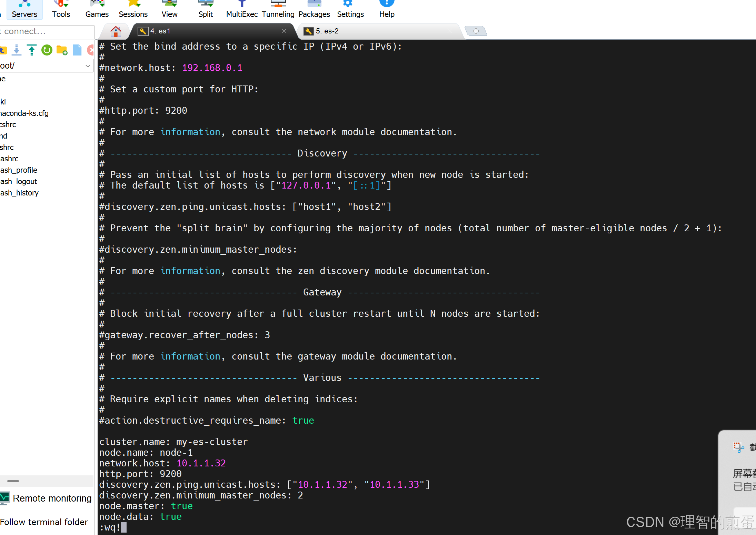Click the download file icon in SFTP toolbar

[x=16, y=50]
